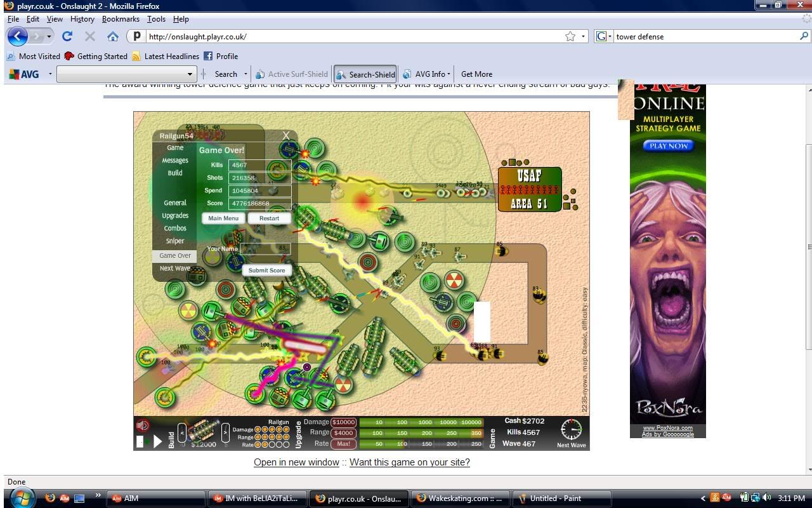Viewport: 812px width, 508px height.
Task: Reload the page with Firefox refresh icon
Action: [x=67, y=36]
